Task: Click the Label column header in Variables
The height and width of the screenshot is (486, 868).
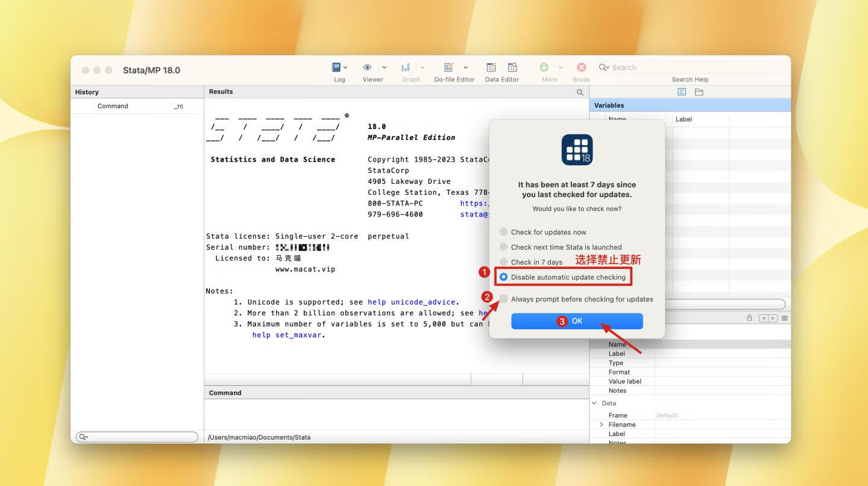Action: pyautogui.click(x=684, y=119)
